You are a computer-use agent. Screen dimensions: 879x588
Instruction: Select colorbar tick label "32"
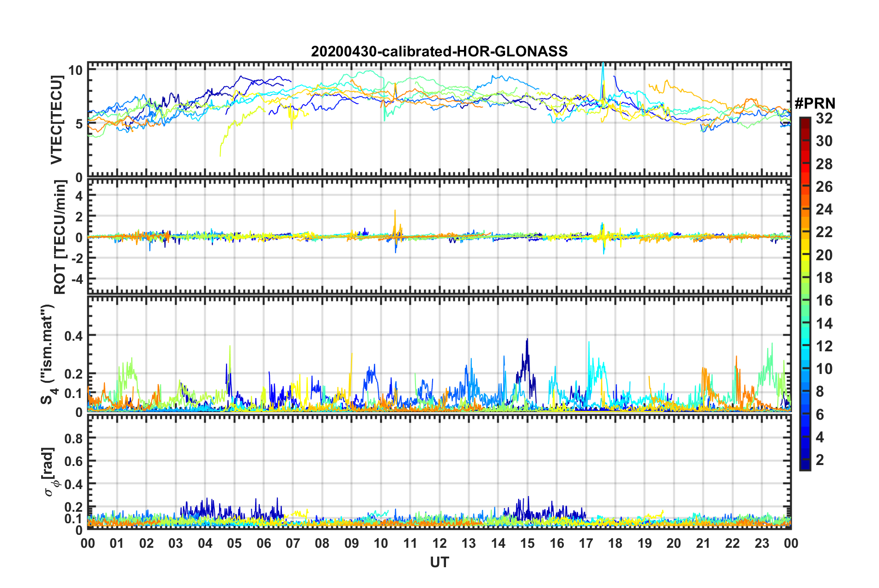[824, 118]
